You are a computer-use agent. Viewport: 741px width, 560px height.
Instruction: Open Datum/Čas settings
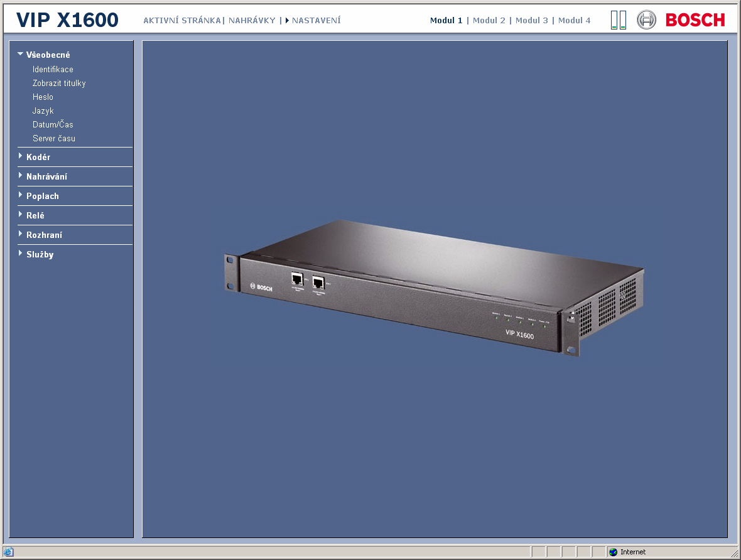click(53, 124)
